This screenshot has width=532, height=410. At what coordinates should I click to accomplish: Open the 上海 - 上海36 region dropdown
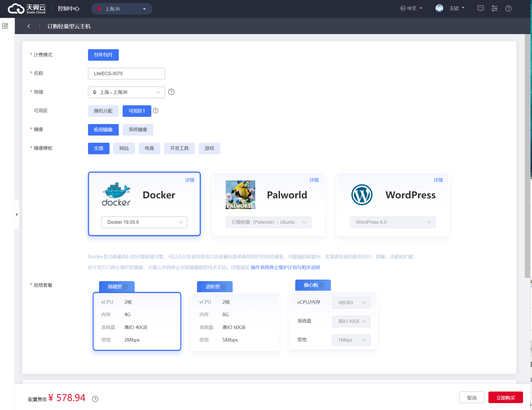point(126,92)
